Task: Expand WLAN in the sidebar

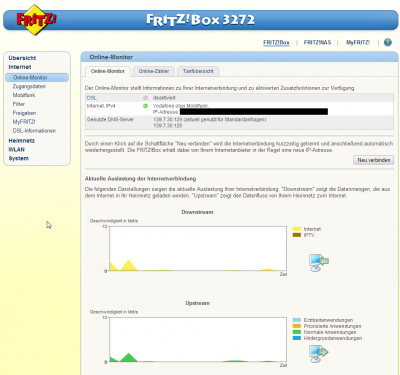Action: click(16, 149)
